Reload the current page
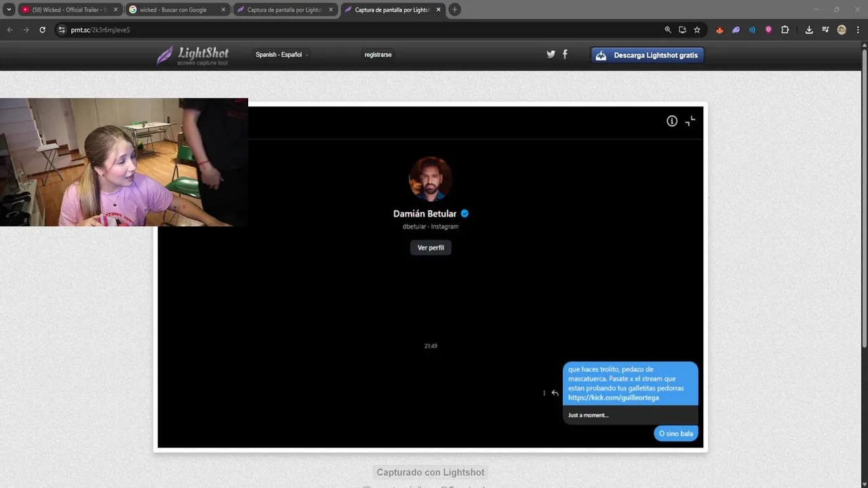 (x=42, y=30)
